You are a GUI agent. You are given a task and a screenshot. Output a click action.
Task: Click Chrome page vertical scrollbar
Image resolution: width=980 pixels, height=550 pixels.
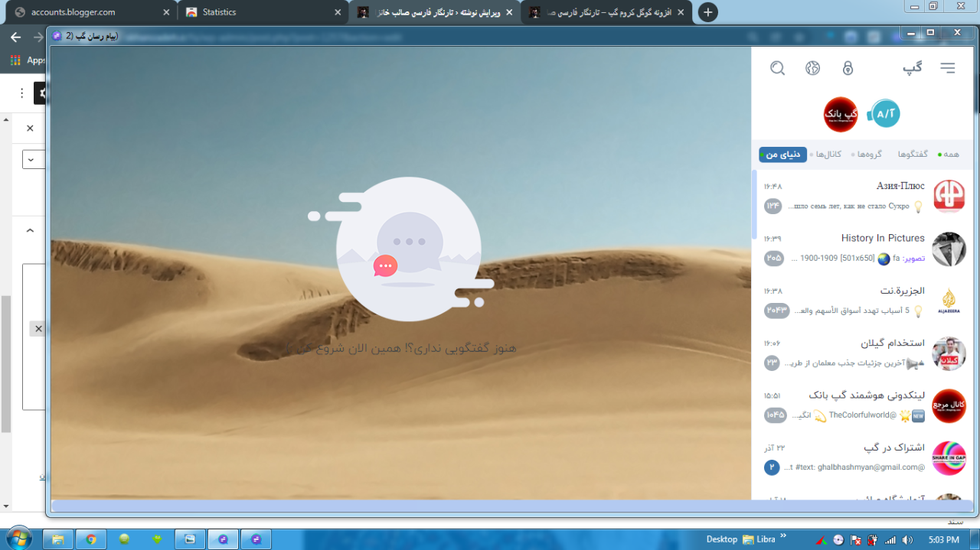coord(5,363)
